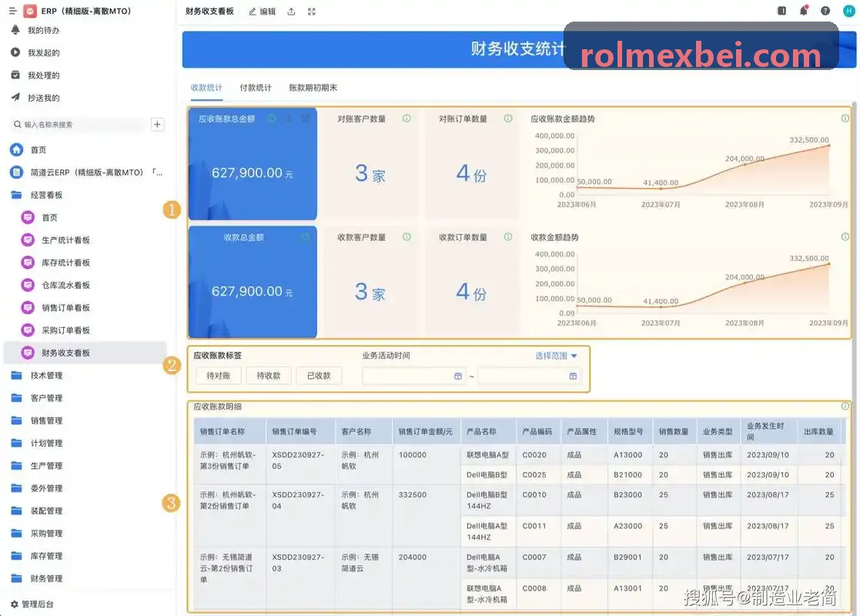This screenshot has width=860, height=616.
Task: Collapse the 经营看板 folder
Action: point(47,195)
